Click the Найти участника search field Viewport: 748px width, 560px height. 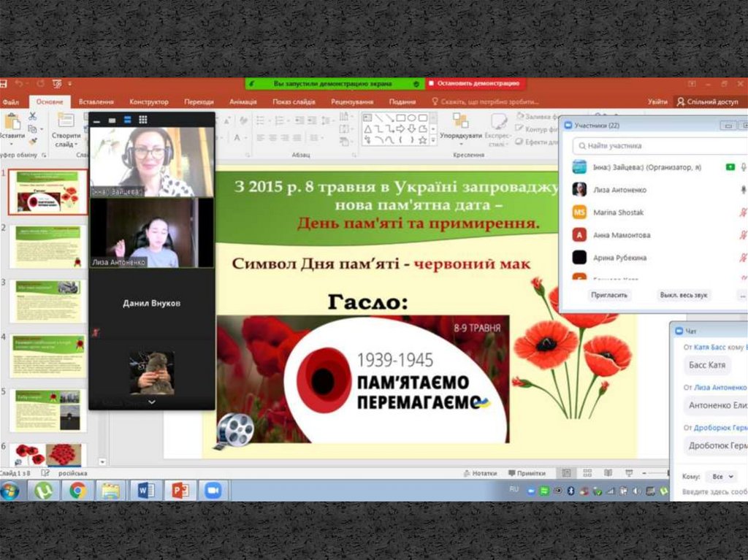coord(660,145)
